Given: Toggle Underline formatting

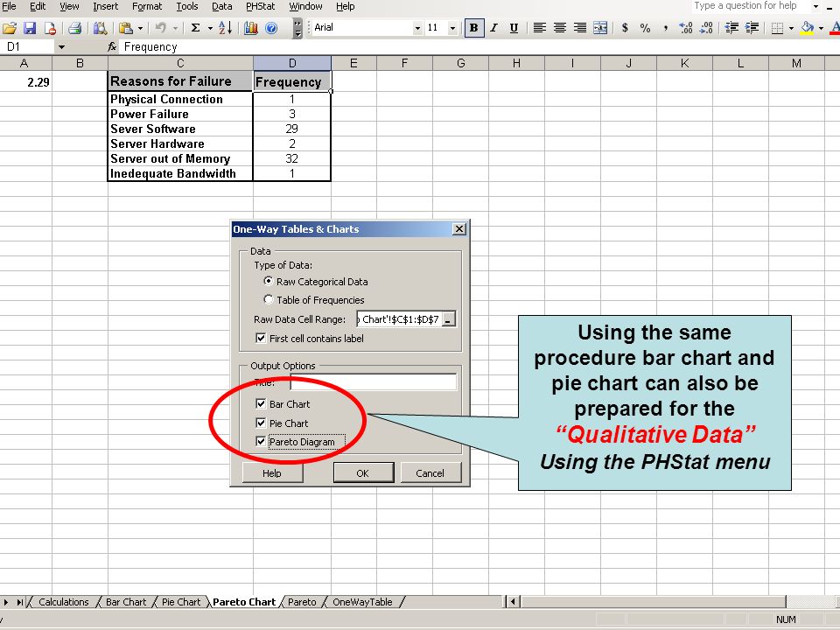Looking at the screenshot, I should coord(514,28).
